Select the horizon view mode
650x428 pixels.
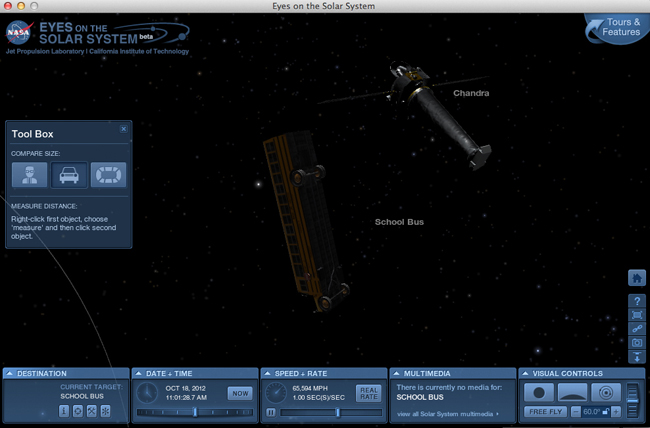coord(572,392)
